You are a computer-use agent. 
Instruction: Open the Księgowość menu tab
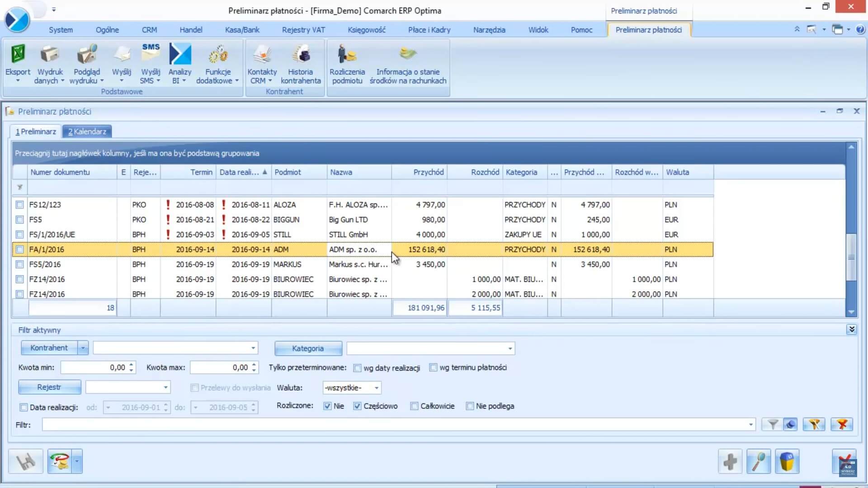[367, 30]
